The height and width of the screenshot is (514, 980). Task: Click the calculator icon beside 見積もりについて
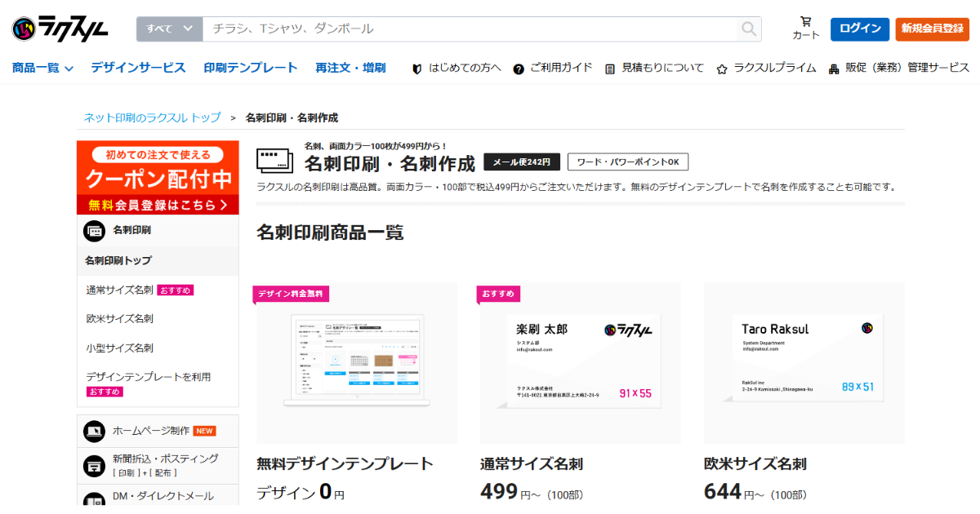coord(610,69)
